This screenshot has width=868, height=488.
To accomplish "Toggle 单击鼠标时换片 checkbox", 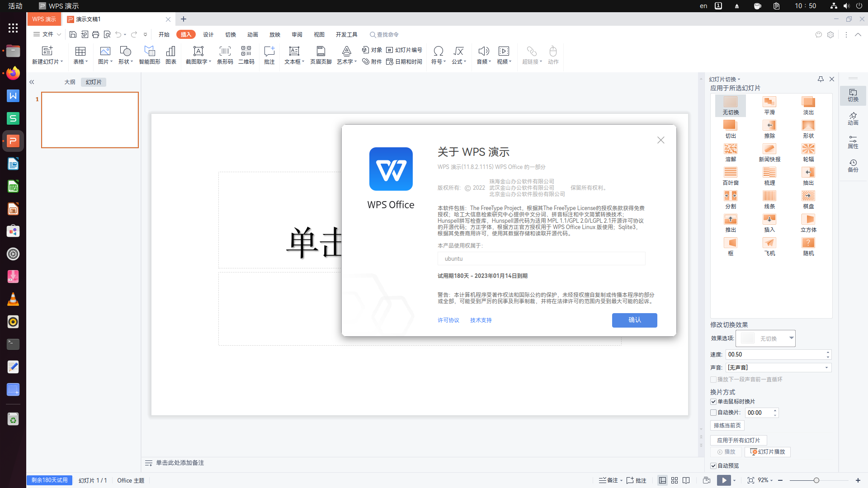I will (713, 402).
